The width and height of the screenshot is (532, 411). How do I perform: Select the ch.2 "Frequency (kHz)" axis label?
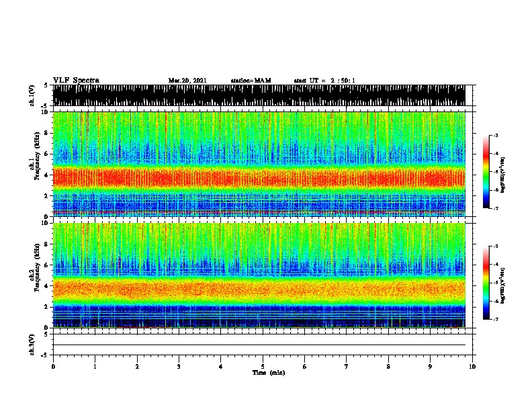pyautogui.click(x=37, y=267)
